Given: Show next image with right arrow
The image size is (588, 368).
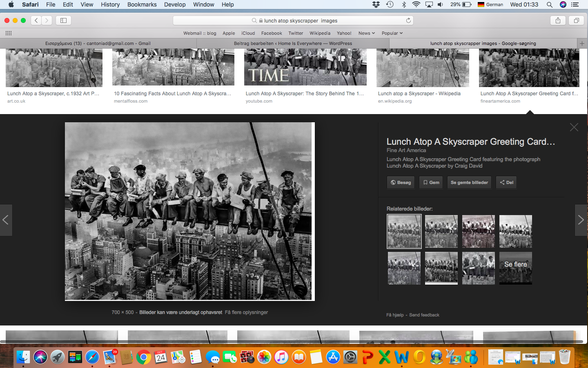Looking at the screenshot, I should (581, 220).
